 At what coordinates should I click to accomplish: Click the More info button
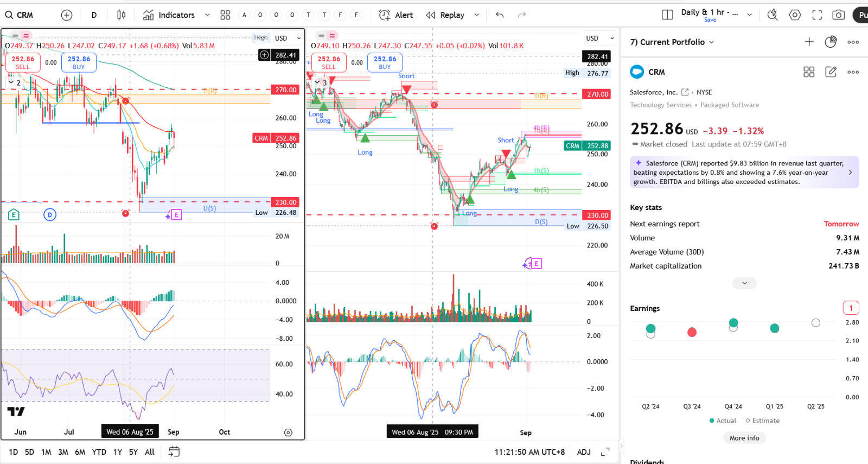click(x=744, y=438)
